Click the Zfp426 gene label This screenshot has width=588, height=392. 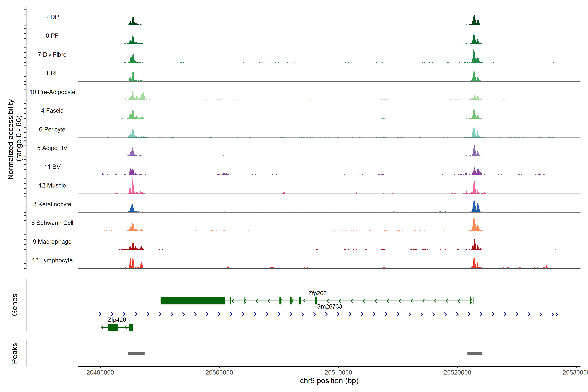pyautogui.click(x=117, y=320)
